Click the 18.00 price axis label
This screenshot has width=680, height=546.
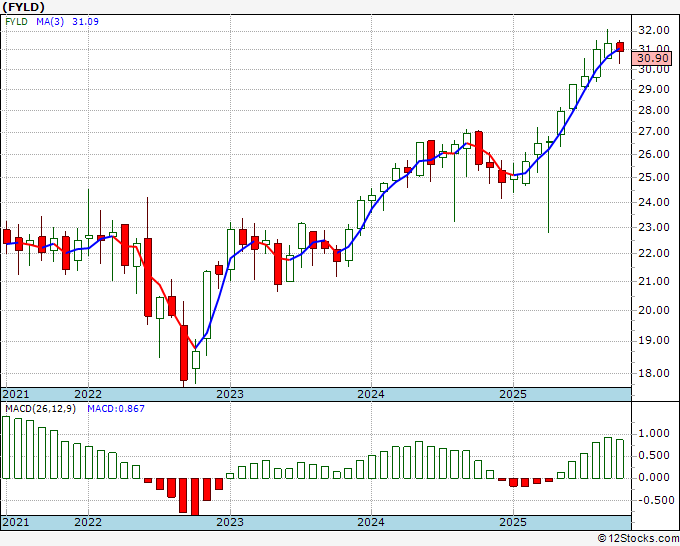[x=654, y=373]
